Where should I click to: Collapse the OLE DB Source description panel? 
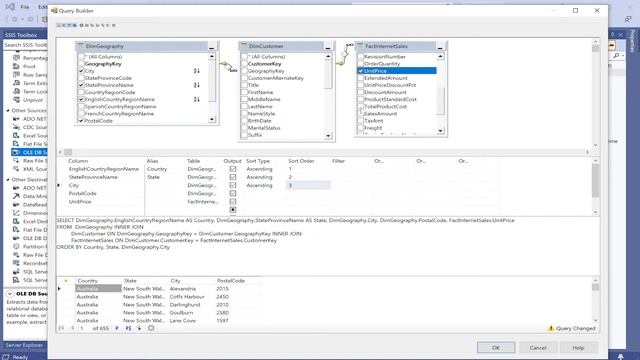pyautogui.click(x=10, y=294)
